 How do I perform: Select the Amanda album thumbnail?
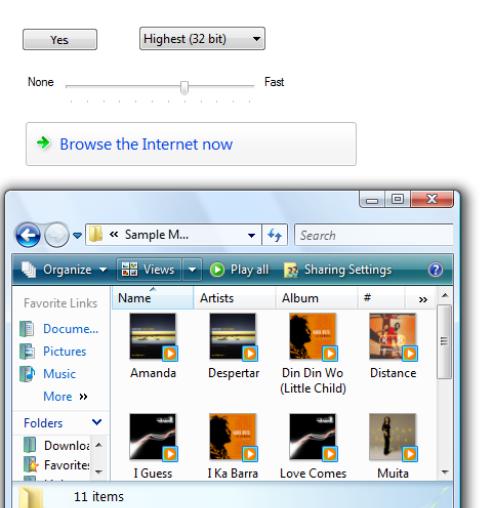pyautogui.click(x=153, y=337)
